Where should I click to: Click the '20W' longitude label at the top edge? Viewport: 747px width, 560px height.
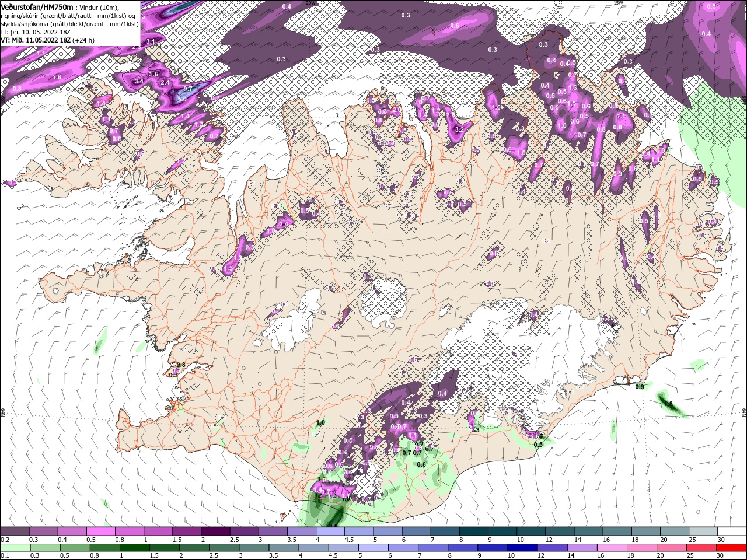click(x=310, y=3)
